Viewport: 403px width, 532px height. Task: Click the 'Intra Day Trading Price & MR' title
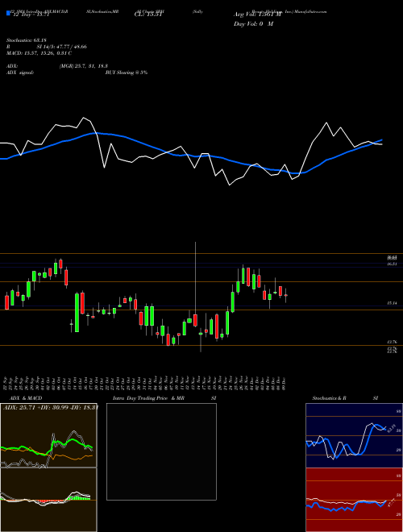pos(148,398)
